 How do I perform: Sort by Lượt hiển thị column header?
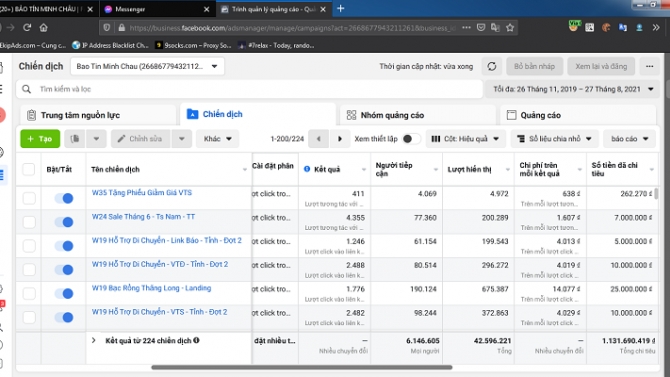(478, 169)
